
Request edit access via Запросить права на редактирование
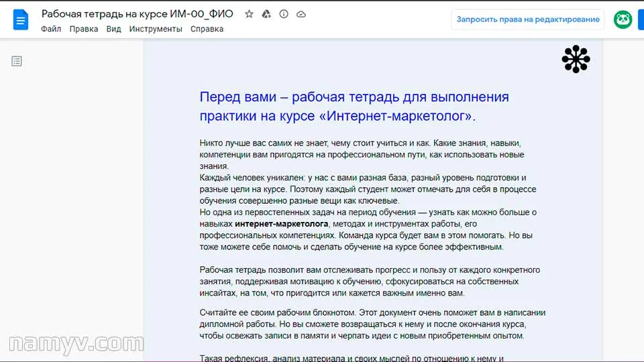[528, 19]
